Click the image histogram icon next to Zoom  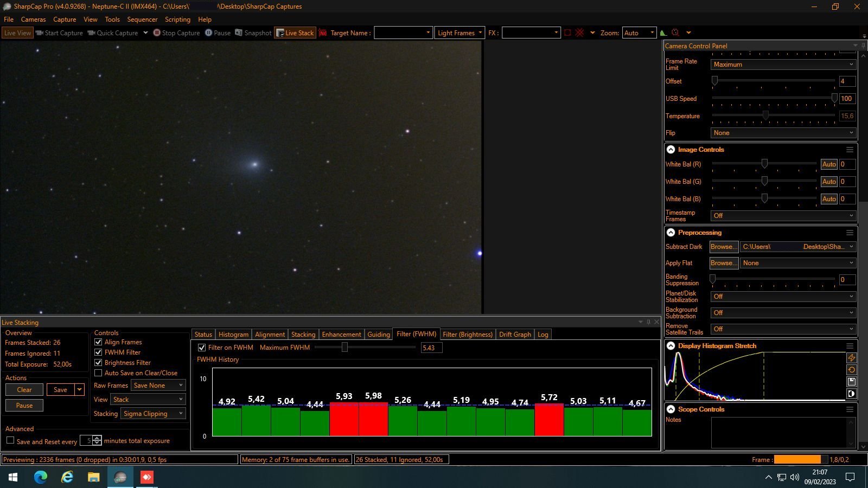coord(663,33)
